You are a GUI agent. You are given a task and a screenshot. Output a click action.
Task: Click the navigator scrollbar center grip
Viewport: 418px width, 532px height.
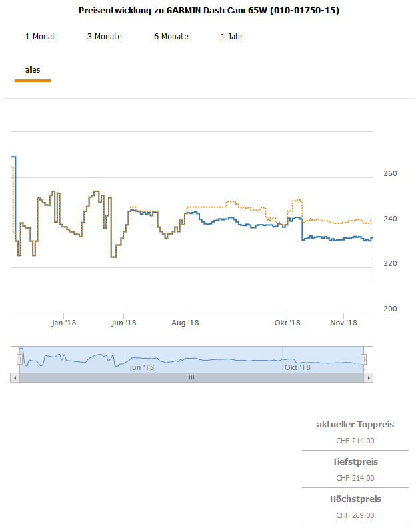(x=191, y=378)
